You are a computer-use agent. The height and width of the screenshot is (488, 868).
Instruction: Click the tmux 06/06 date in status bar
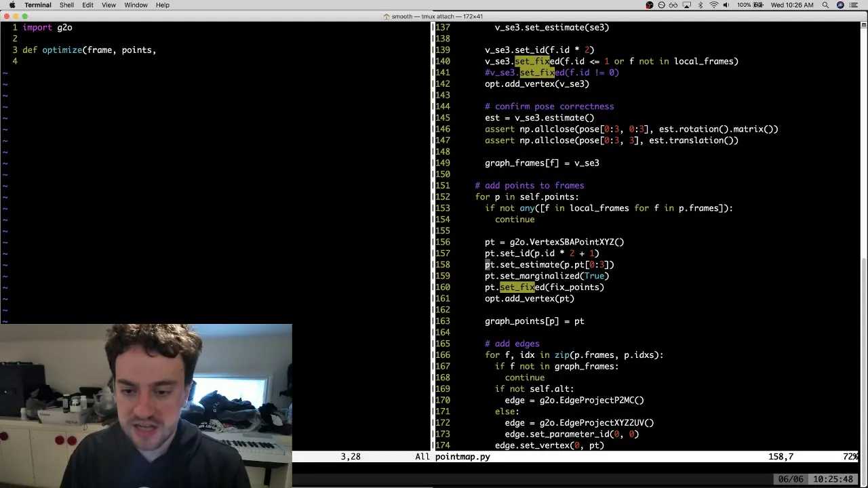click(791, 479)
